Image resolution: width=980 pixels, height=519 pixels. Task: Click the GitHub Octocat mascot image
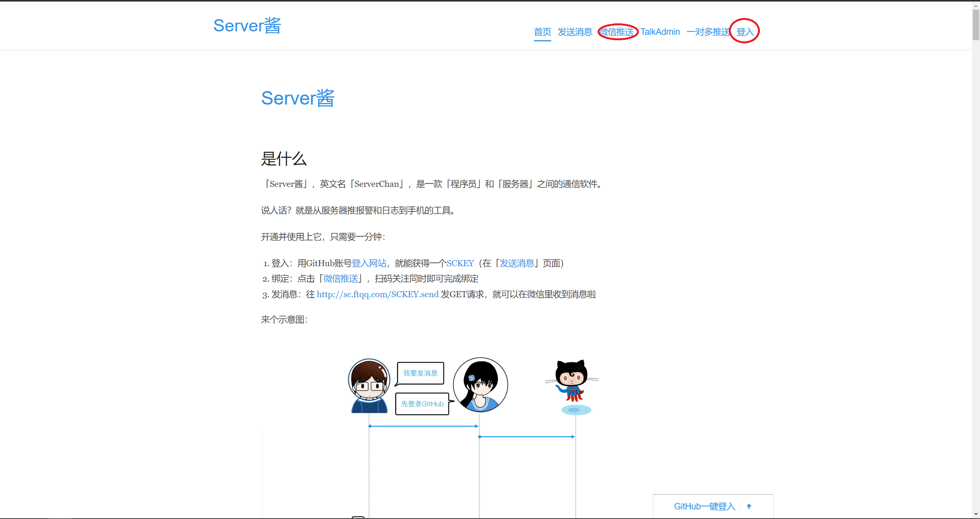(573, 387)
